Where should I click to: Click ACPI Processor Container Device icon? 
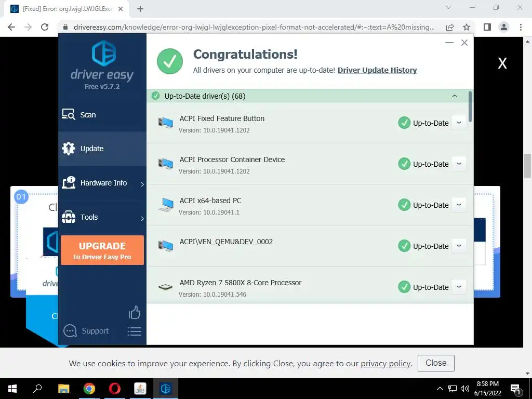[166, 164]
